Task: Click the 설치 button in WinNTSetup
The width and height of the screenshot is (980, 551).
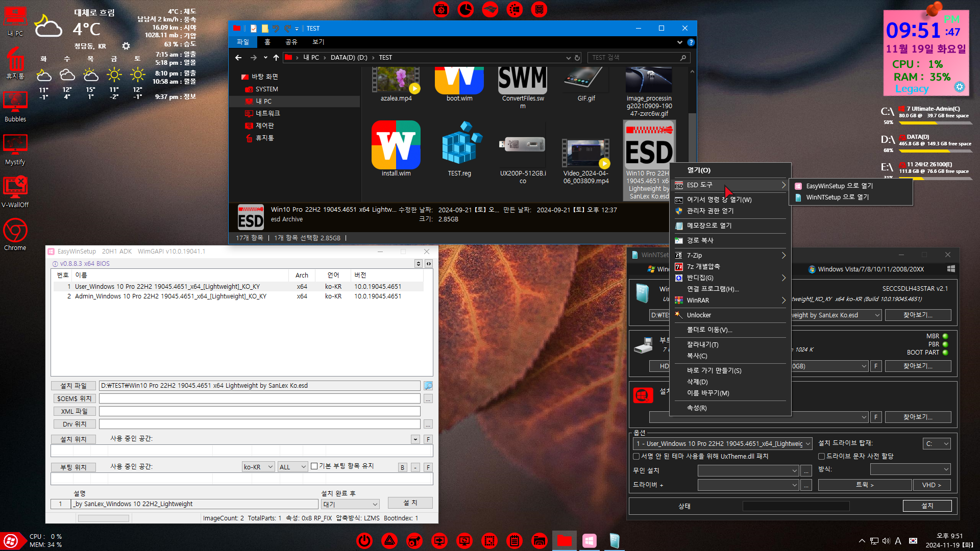Action: [x=927, y=506]
